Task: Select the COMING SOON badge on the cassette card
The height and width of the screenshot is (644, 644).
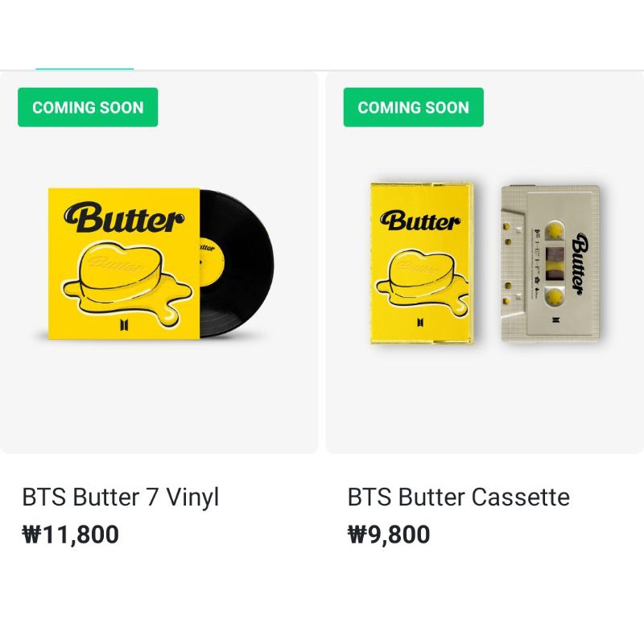Action: click(413, 107)
